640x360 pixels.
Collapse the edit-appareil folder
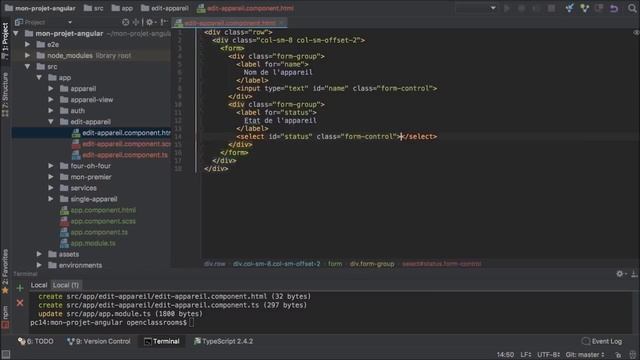[51, 122]
